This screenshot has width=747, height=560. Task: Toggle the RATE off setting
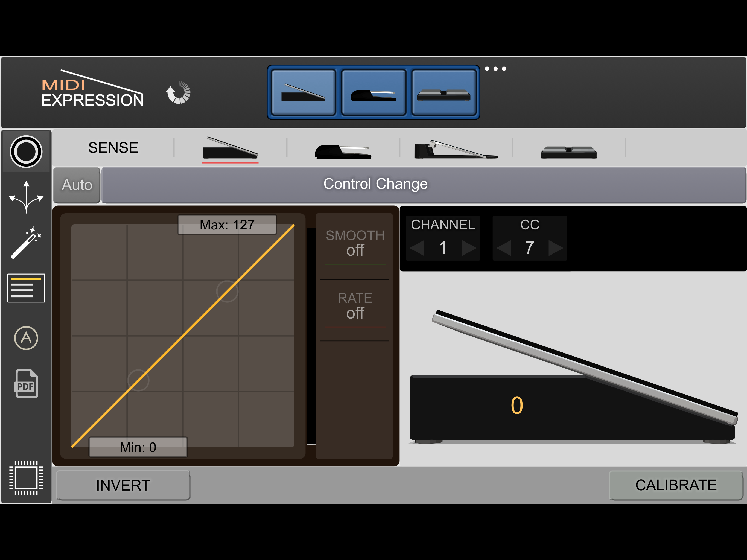[355, 306]
